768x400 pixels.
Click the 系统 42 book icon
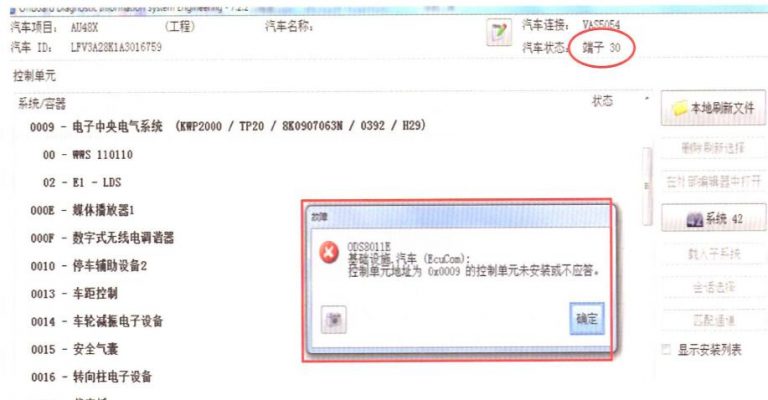[x=694, y=220]
